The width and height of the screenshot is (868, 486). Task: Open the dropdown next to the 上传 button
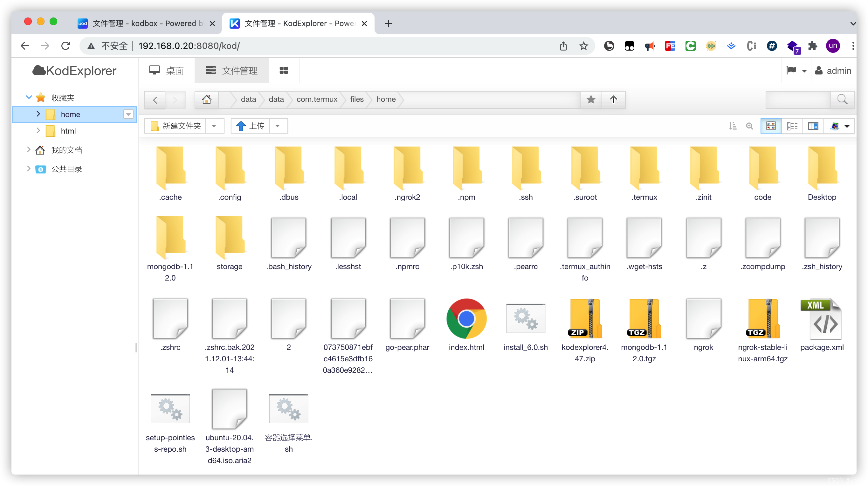[278, 126]
